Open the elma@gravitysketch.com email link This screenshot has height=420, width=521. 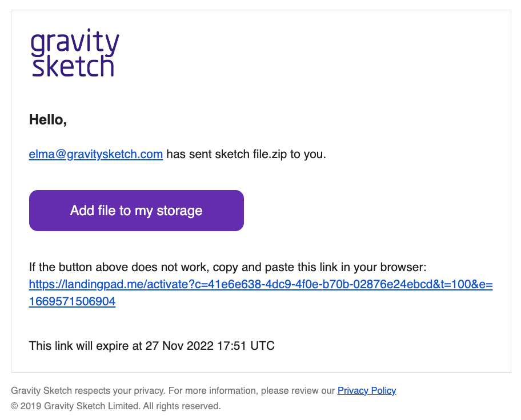point(96,154)
